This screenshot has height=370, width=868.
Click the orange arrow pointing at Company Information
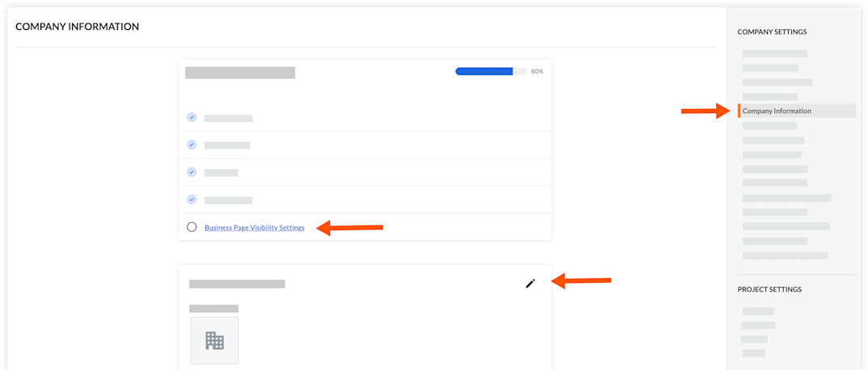click(x=708, y=111)
